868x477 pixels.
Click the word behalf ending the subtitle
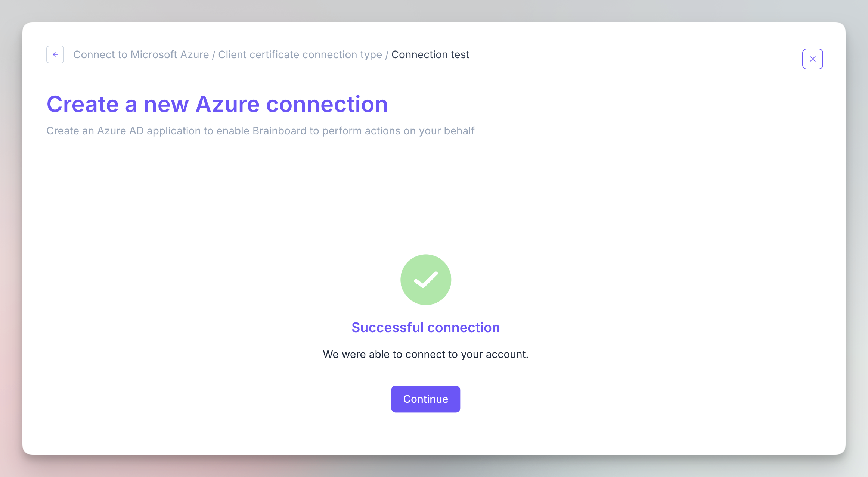pos(459,131)
